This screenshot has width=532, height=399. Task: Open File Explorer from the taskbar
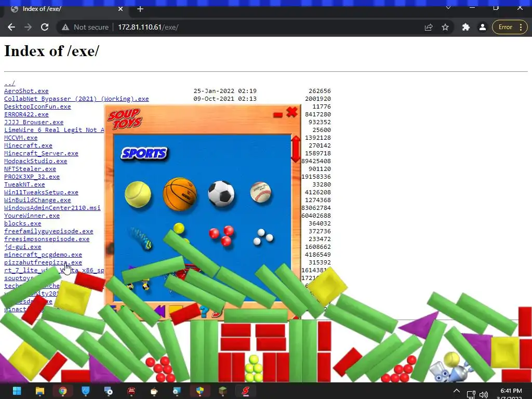[39, 391]
